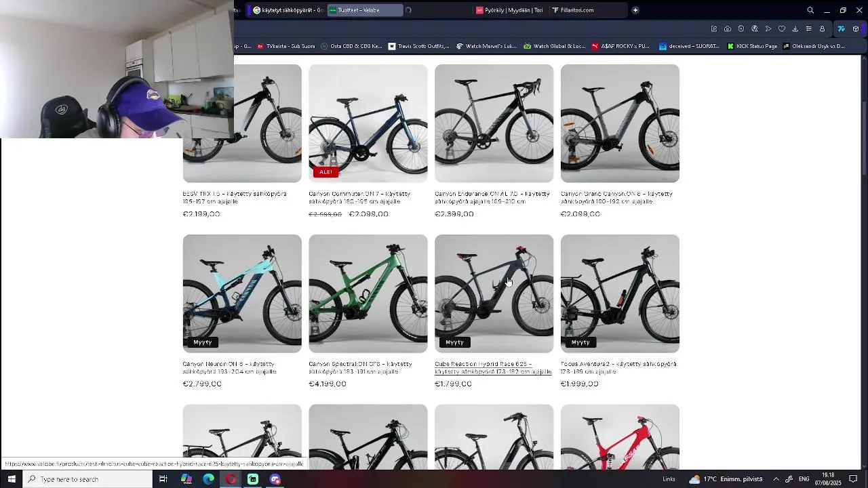The height and width of the screenshot is (488, 868).
Task: Open the extensions cube icon
Action: pyautogui.click(x=856, y=28)
